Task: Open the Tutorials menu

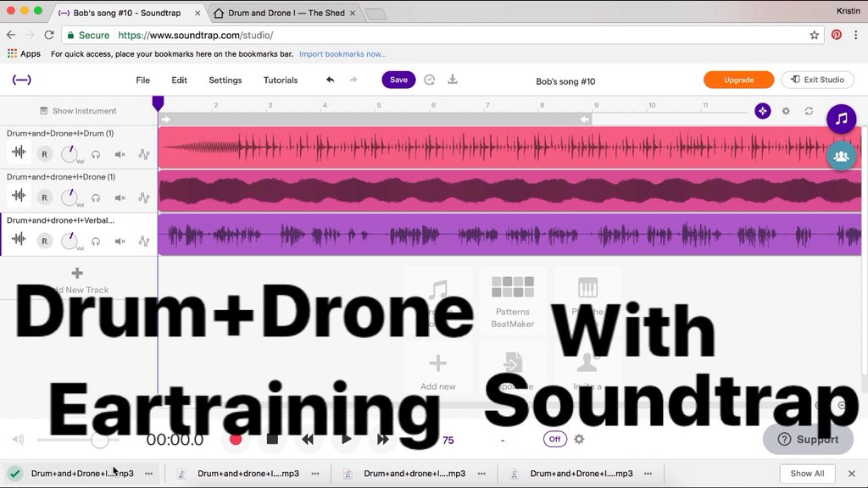Action: [281, 80]
